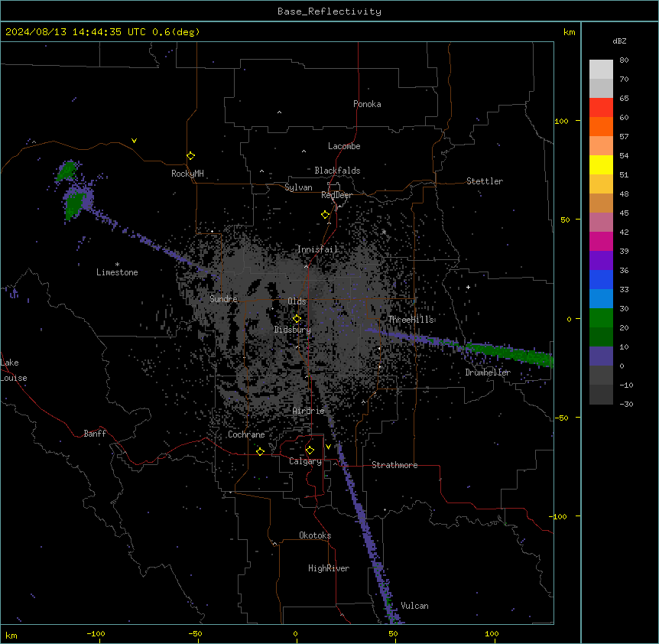
Task: Click the Lacombe city label
Action: [x=344, y=146]
